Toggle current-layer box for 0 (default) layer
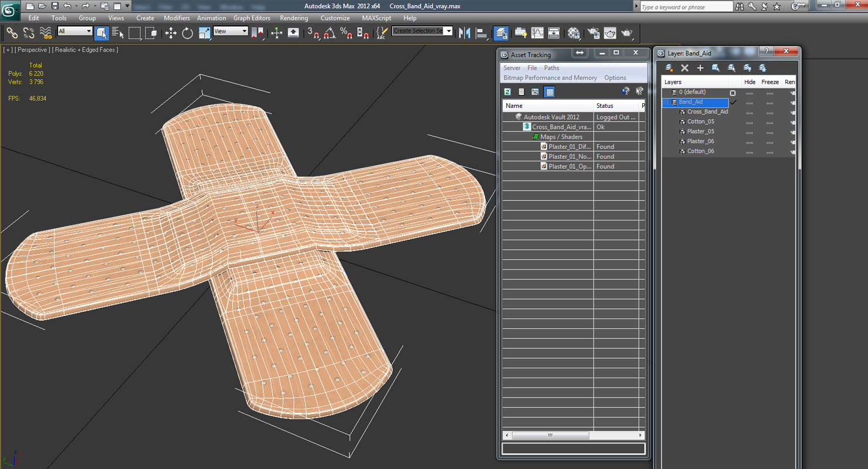This screenshot has width=868, height=469. pyautogui.click(x=733, y=93)
